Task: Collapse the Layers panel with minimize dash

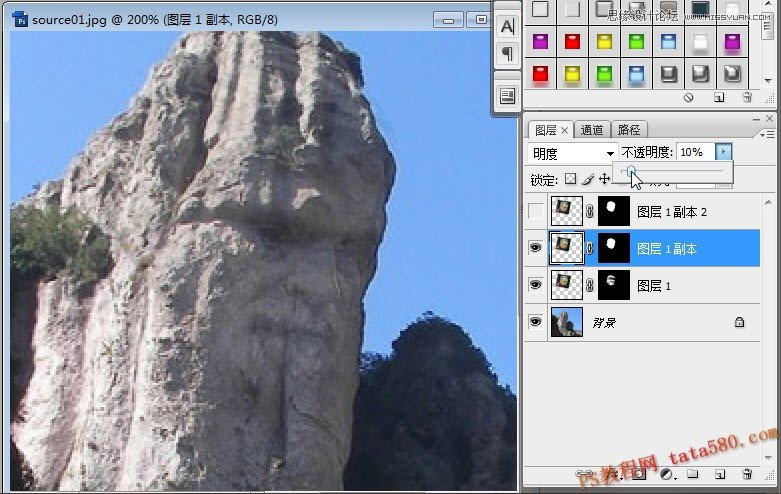Action: [x=757, y=119]
